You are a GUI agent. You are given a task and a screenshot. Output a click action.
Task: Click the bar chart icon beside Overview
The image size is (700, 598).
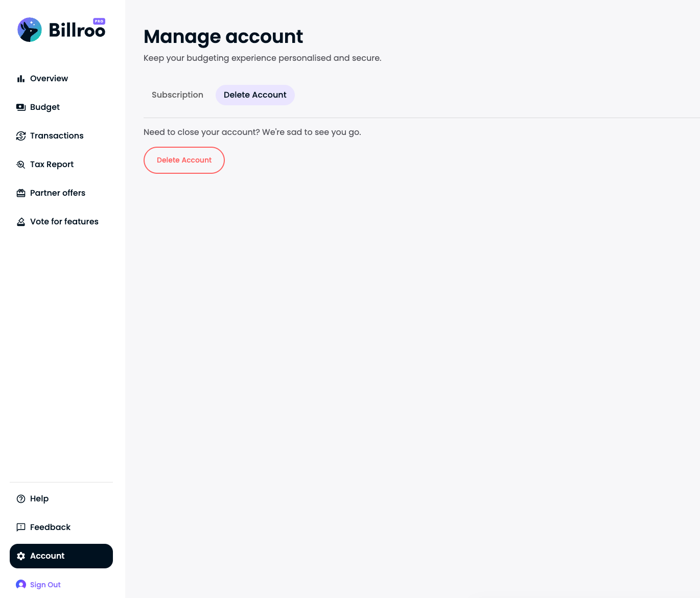[x=21, y=79]
